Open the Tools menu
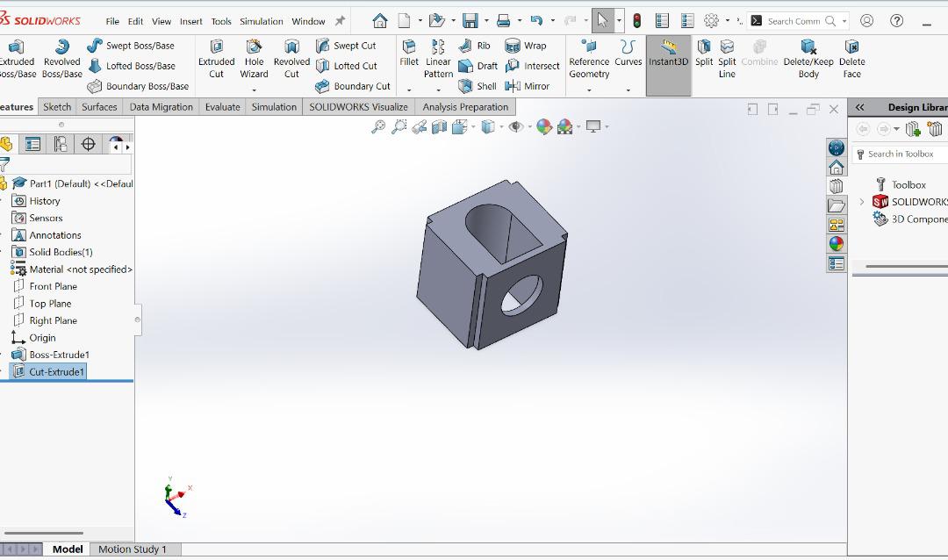Image resolution: width=948 pixels, height=560 pixels. pos(221,21)
